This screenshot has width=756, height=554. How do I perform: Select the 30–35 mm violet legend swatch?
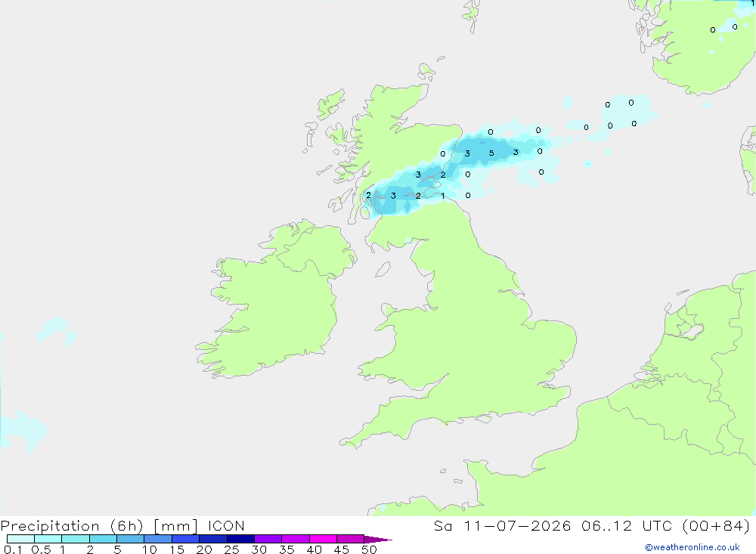click(268, 539)
